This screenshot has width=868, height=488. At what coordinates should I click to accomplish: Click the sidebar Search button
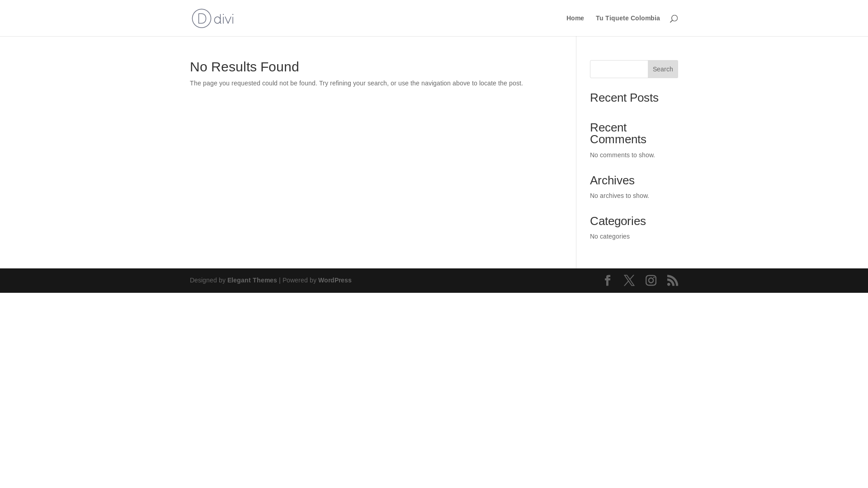click(x=663, y=69)
